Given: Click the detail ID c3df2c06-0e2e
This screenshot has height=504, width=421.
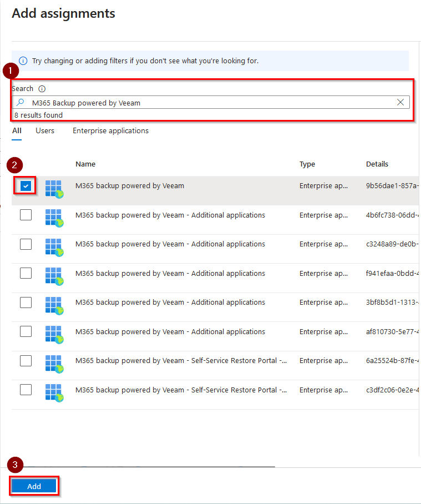Looking at the screenshot, I should 392,390.
